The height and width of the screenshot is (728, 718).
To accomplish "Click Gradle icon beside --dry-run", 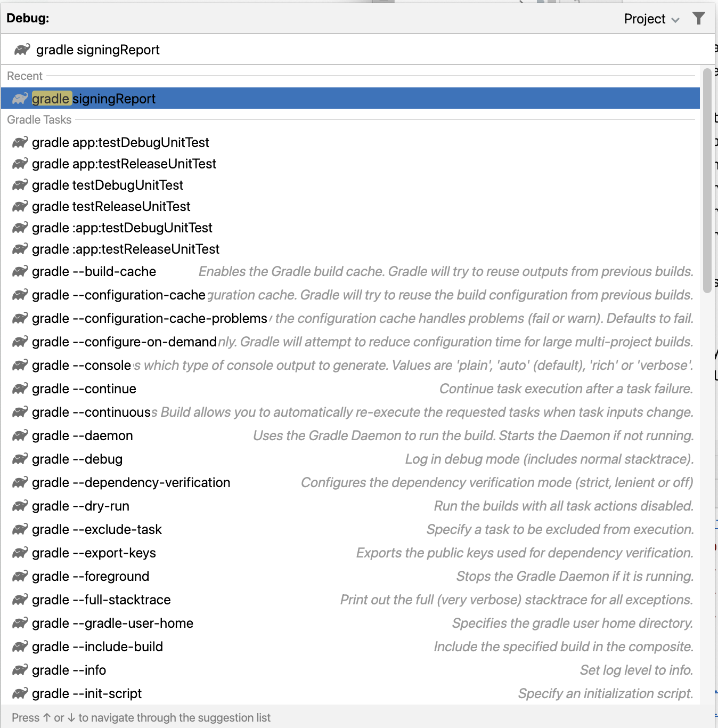I will tap(20, 506).
